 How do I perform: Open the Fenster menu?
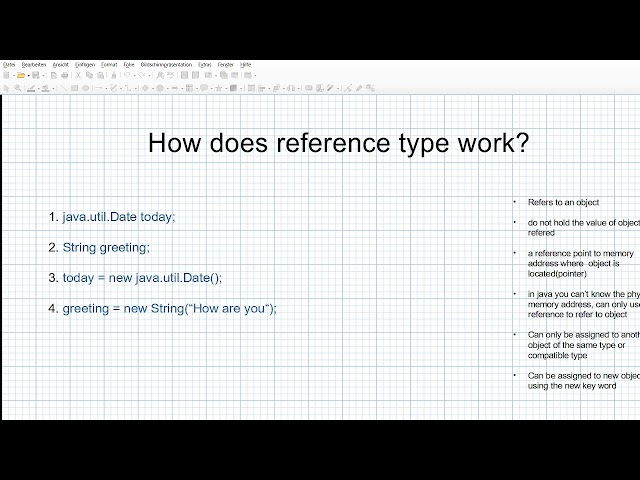coord(225,64)
